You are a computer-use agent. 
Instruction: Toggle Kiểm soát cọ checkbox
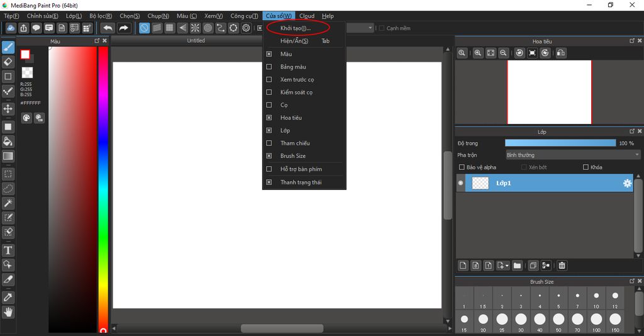tap(269, 92)
